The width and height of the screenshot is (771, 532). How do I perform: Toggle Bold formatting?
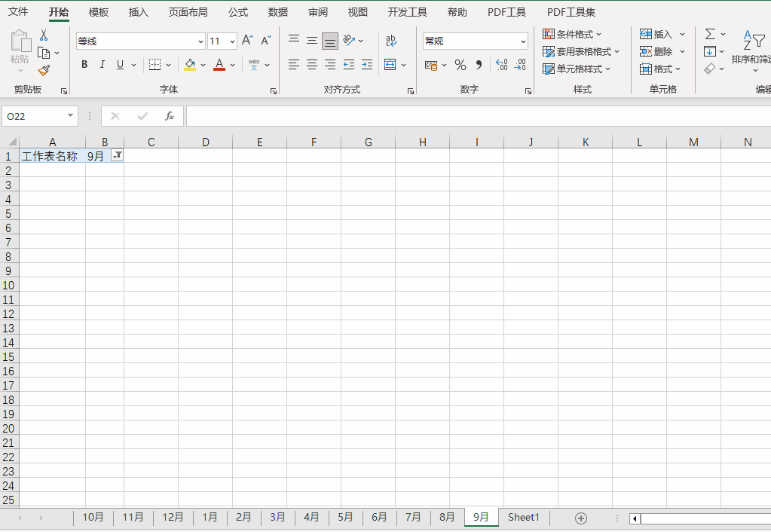tap(84, 64)
